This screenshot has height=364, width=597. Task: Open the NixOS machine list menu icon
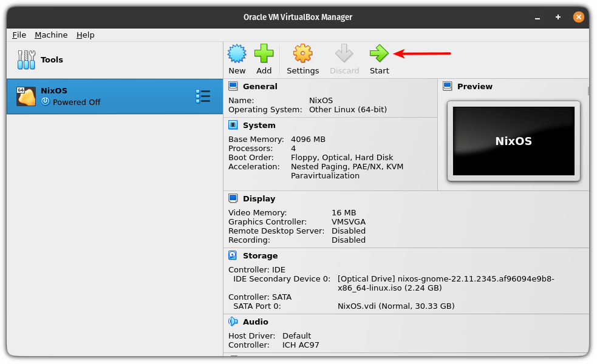203,96
